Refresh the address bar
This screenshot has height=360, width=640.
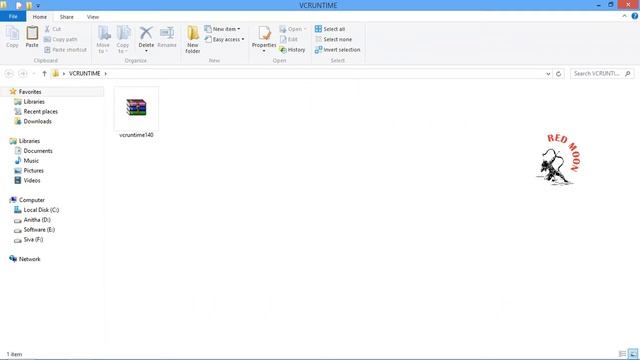tap(558, 73)
